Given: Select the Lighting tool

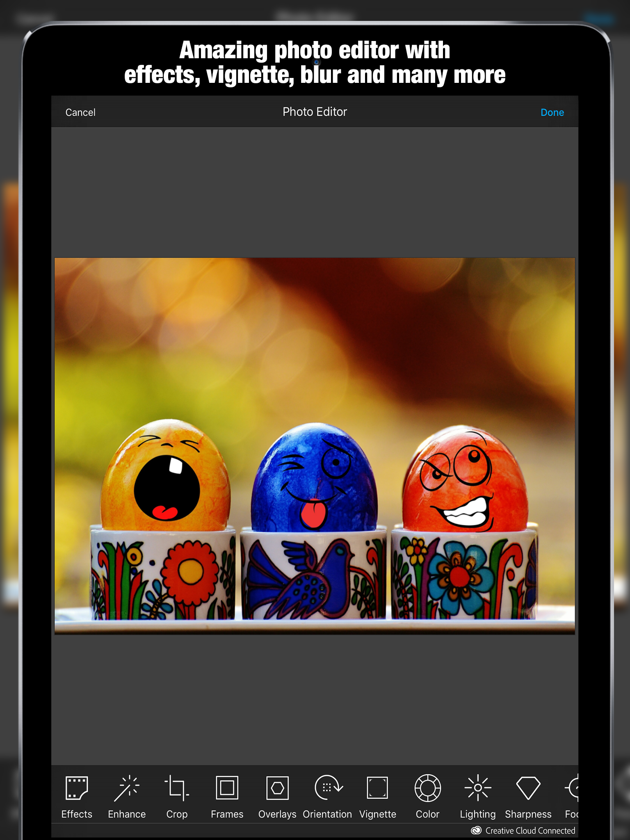Looking at the screenshot, I should (478, 796).
